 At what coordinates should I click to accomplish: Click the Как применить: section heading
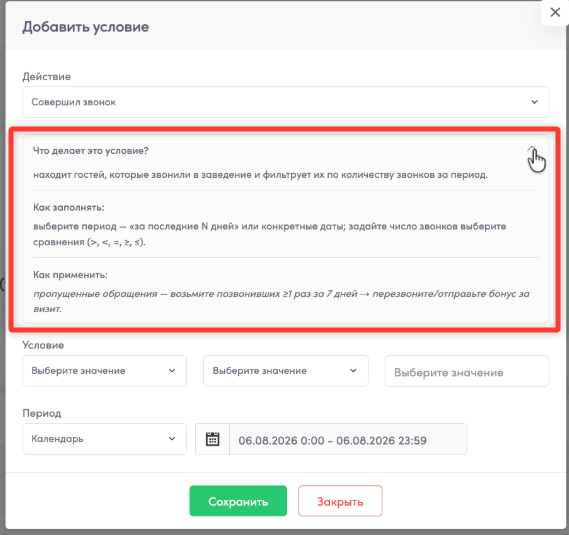pos(70,275)
